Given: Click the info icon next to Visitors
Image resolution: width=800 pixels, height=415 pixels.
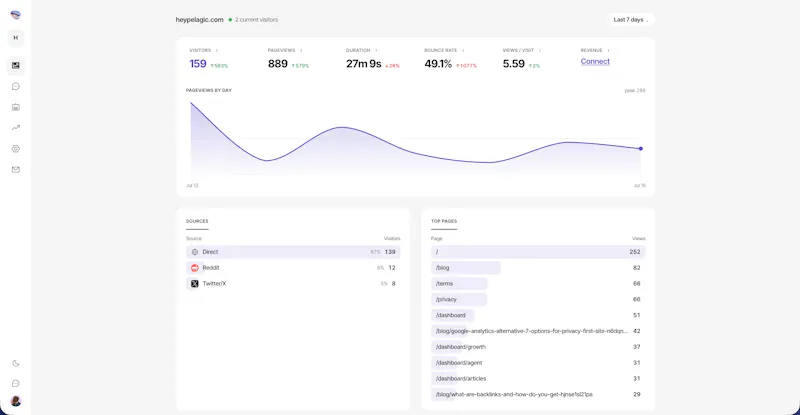Looking at the screenshot, I should [x=217, y=51].
